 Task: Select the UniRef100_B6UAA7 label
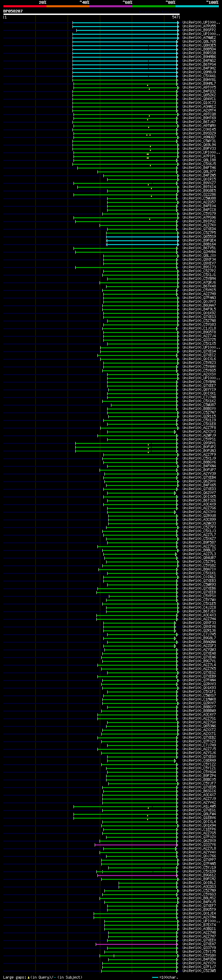coord(199,306)
